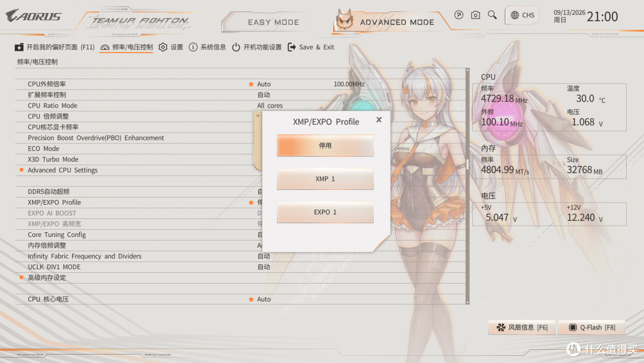Click the gauge icon of 频率/电压控制
This screenshot has height=363, width=644.
[105, 47]
